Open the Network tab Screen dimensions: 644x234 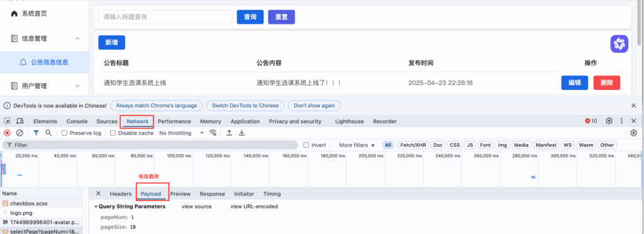[138, 121]
